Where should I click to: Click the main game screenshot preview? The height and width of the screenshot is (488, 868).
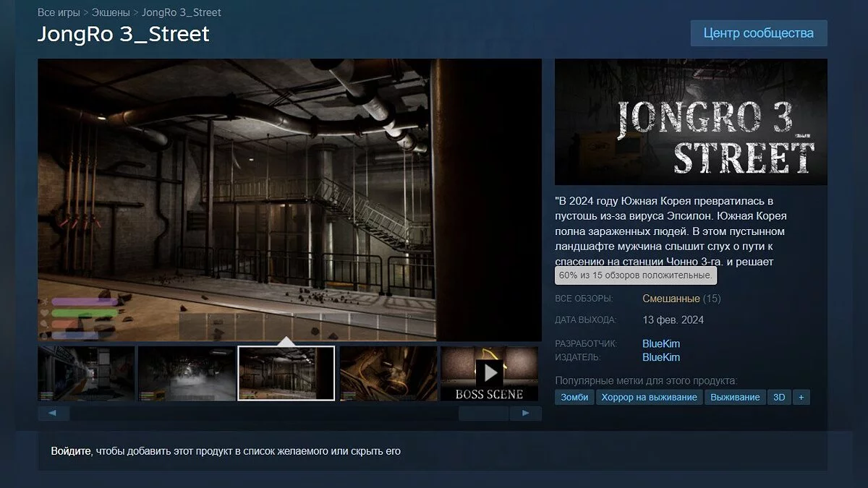click(289, 200)
